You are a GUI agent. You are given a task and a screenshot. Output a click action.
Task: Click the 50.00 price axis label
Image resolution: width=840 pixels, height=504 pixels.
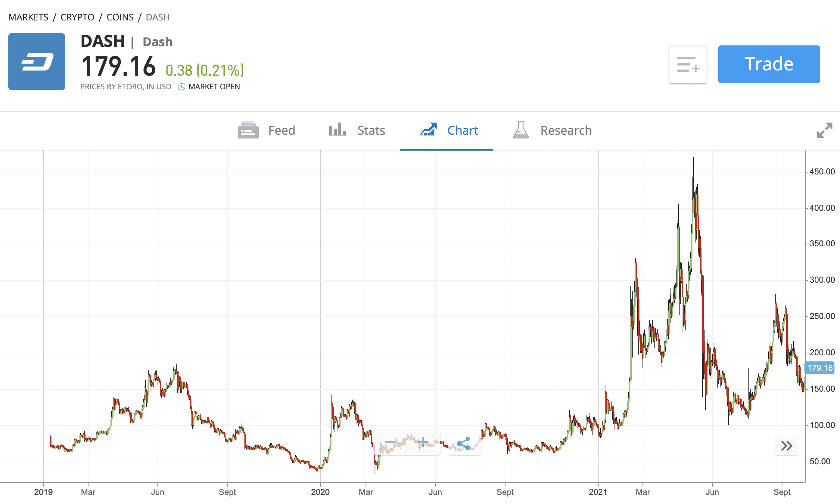[x=820, y=462]
